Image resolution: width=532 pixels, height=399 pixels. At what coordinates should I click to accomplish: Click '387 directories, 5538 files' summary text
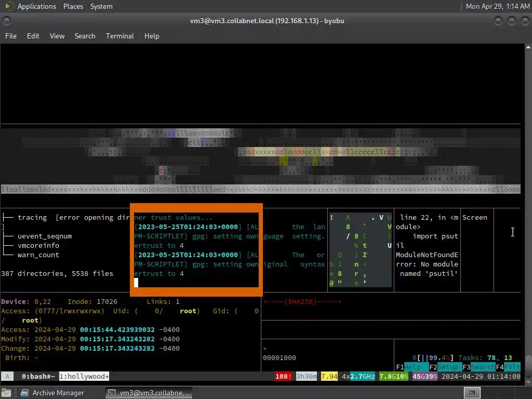pyautogui.click(x=57, y=273)
